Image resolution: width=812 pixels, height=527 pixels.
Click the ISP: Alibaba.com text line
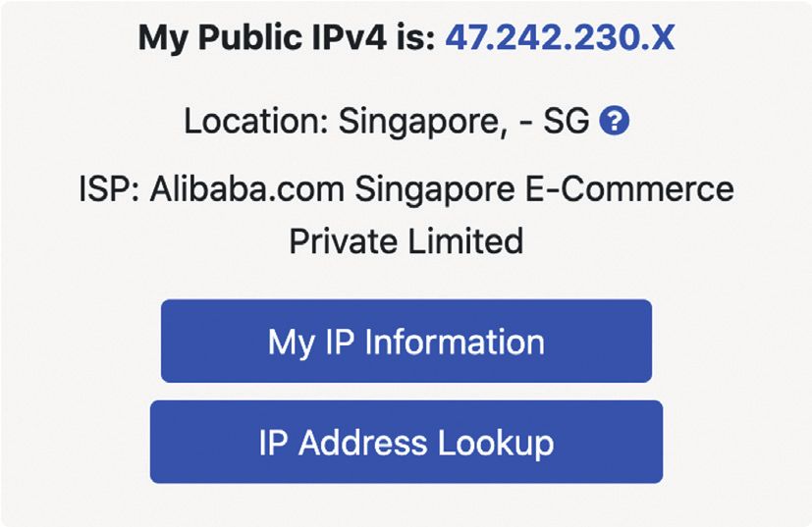pyautogui.click(x=406, y=189)
